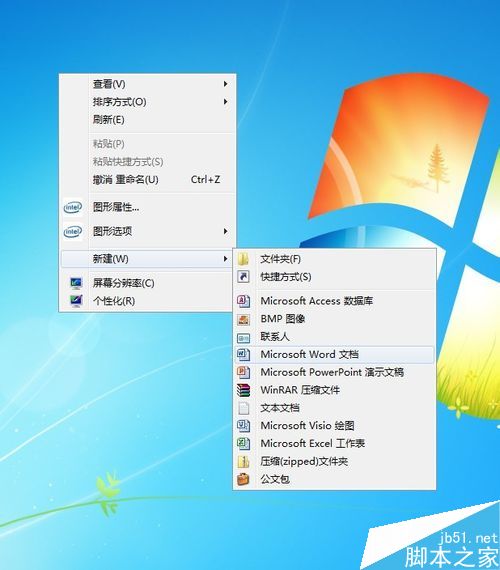Expand the 查看(V) submenu arrow
500x570 pixels.
pyautogui.click(x=225, y=84)
